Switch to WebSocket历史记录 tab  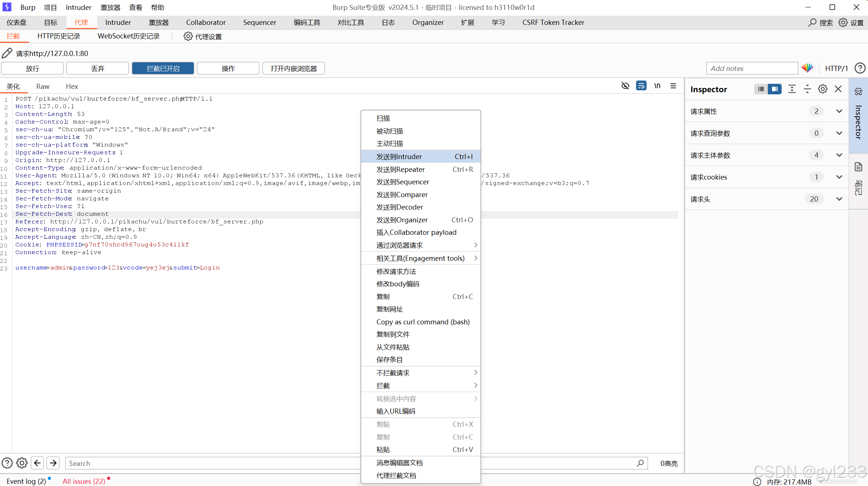pyautogui.click(x=129, y=36)
